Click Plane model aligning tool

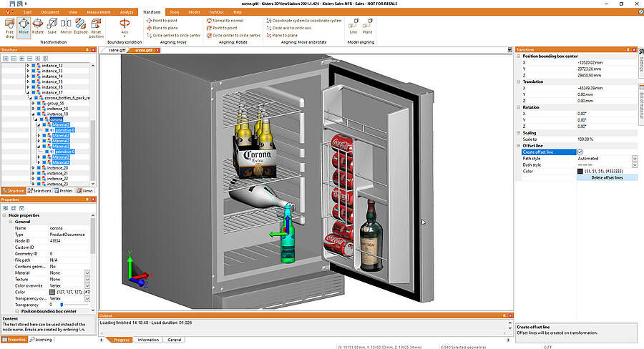tap(368, 26)
